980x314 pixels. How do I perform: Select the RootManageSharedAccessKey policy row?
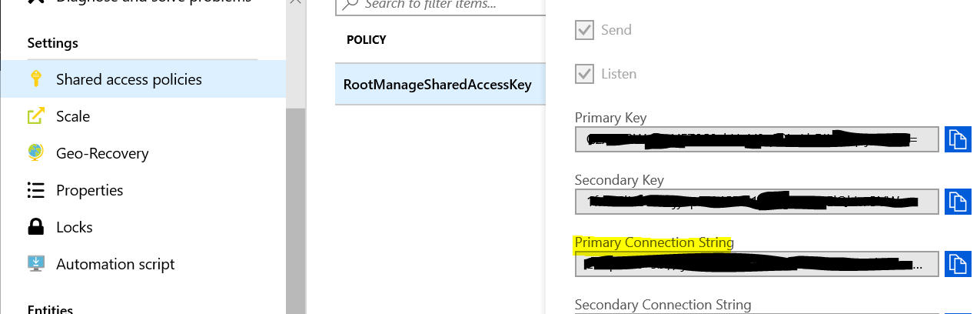440,85
